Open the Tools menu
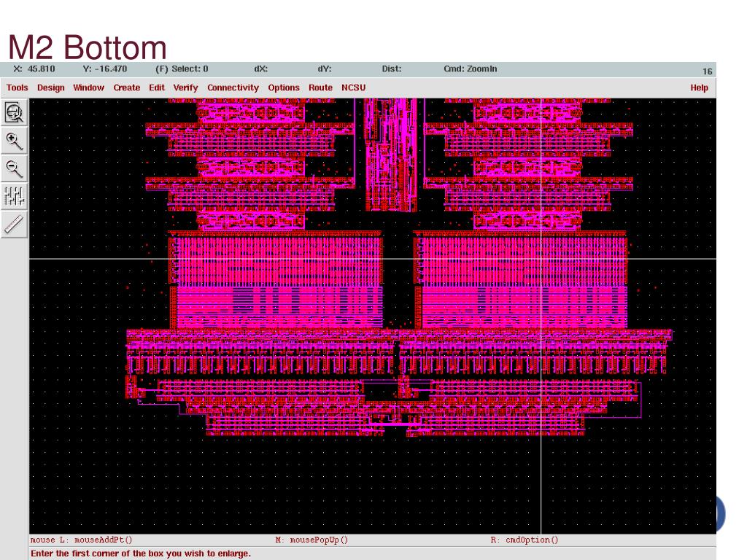The image size is (747, 560). [x=18, y=87]
